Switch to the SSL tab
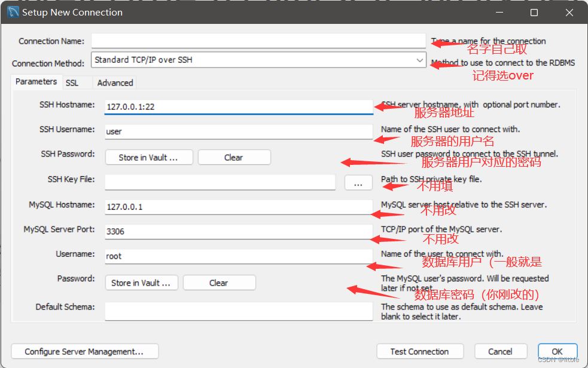The width and height of the screenshot is (588, 368). [x=72, y=83]
